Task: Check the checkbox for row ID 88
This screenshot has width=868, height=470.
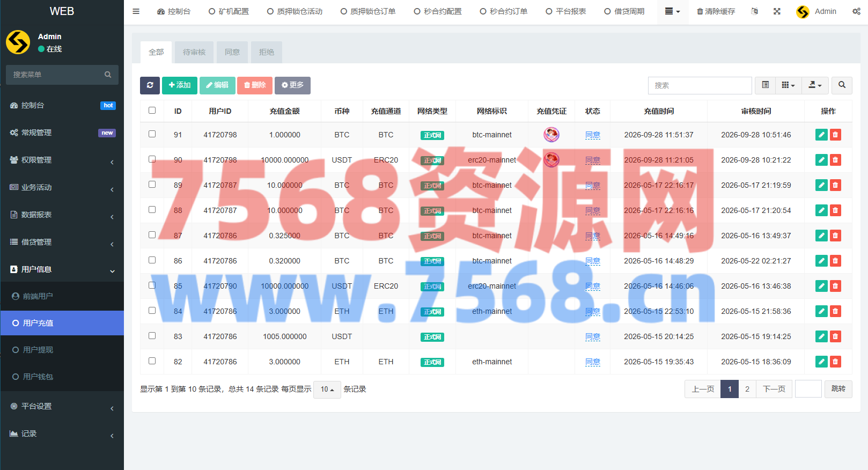Action: [152, 210]
